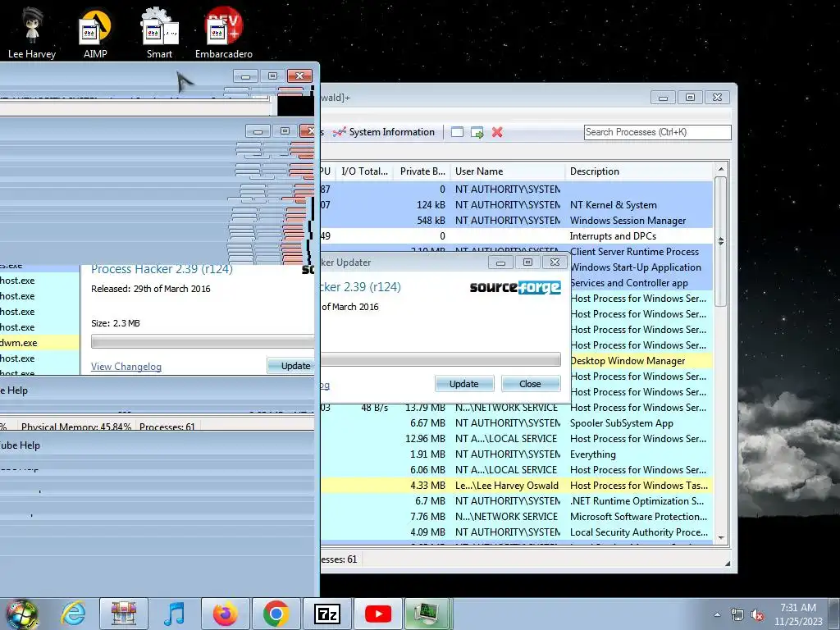Open the Help menu in left window
The width and height of the screenshot is (840, 630).
point(18,390)
